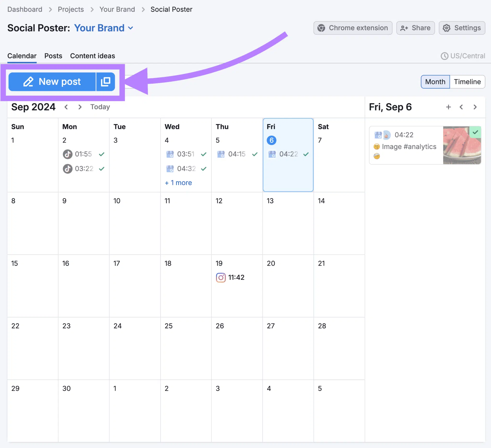Click account avatar icon in 04:22 side card

tap(386, 135)
